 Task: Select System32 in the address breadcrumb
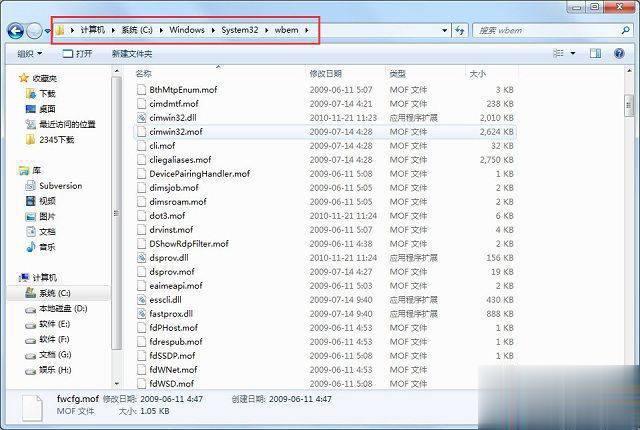(x=240, y=30)
